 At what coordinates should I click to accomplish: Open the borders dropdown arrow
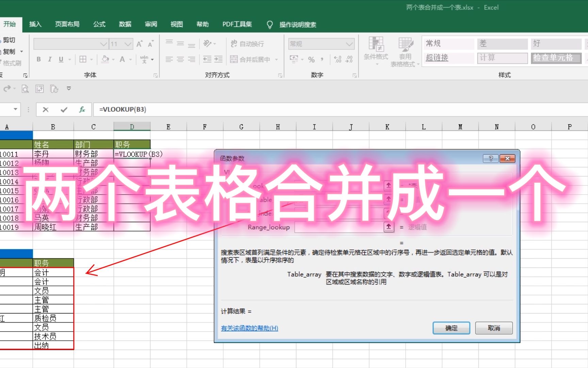pos(92,59)
